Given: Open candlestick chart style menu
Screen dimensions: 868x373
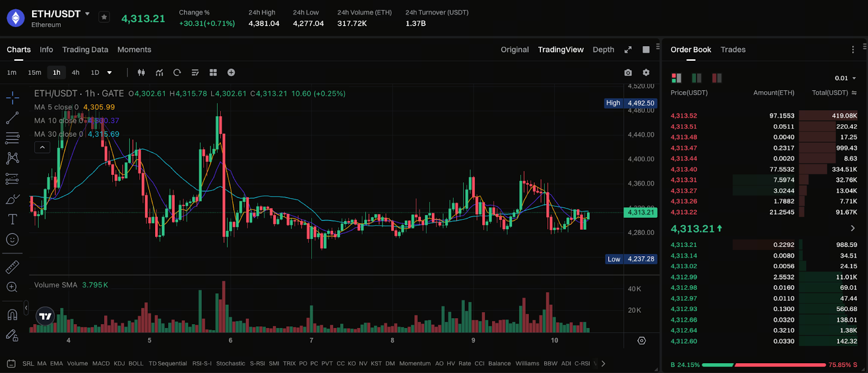Looking at the screenshot, I should [142, 72].
